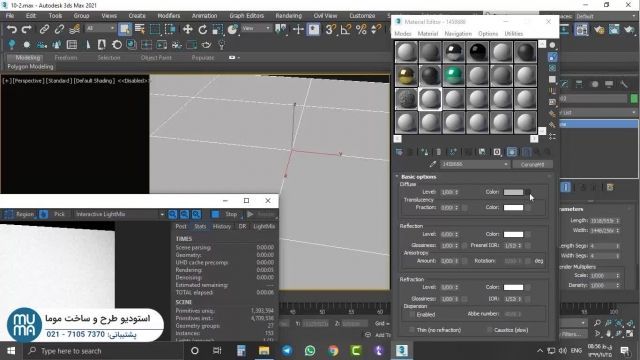The height and width of the screenshot is (360, 640).
Task: Click Show Shaded Material in Viewport icon
Action: [x=512, y=152]
